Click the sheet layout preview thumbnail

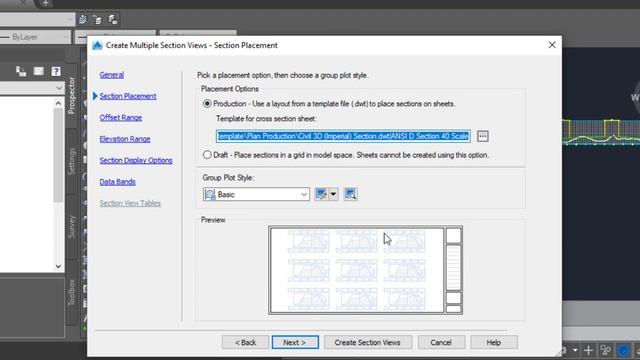click(365, 270)
